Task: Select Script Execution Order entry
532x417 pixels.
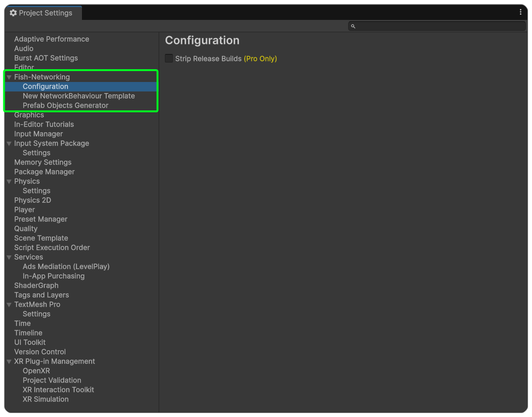Action: pyautogui.click(x=52, y=247)
